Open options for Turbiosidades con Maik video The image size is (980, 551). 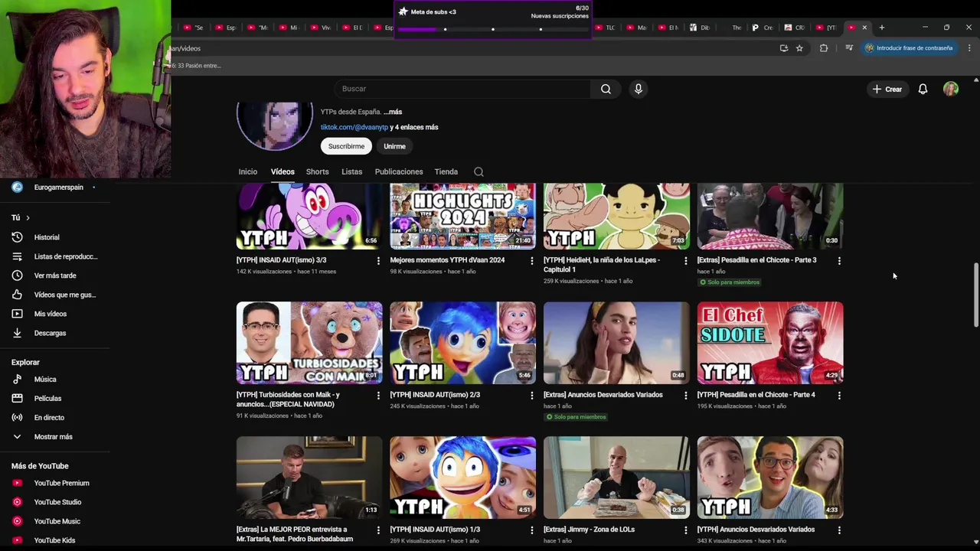point(377,396)
